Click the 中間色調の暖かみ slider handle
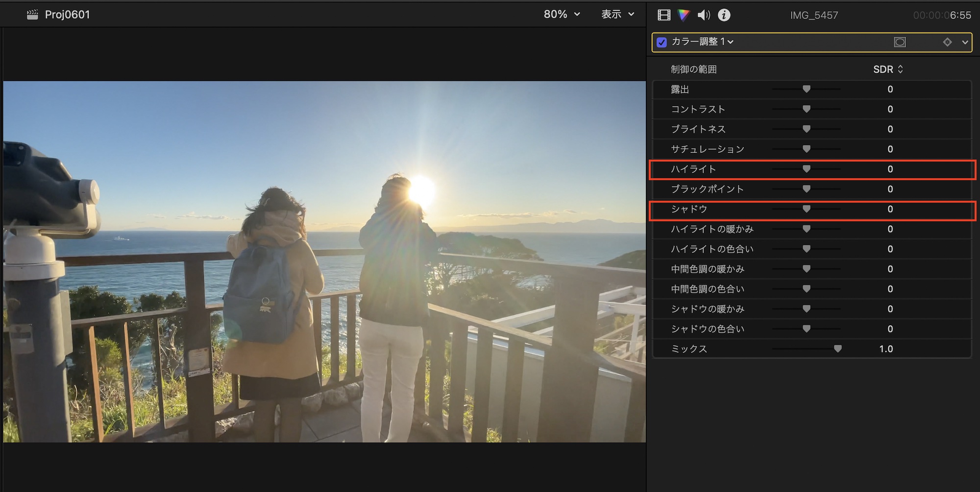 806,269
